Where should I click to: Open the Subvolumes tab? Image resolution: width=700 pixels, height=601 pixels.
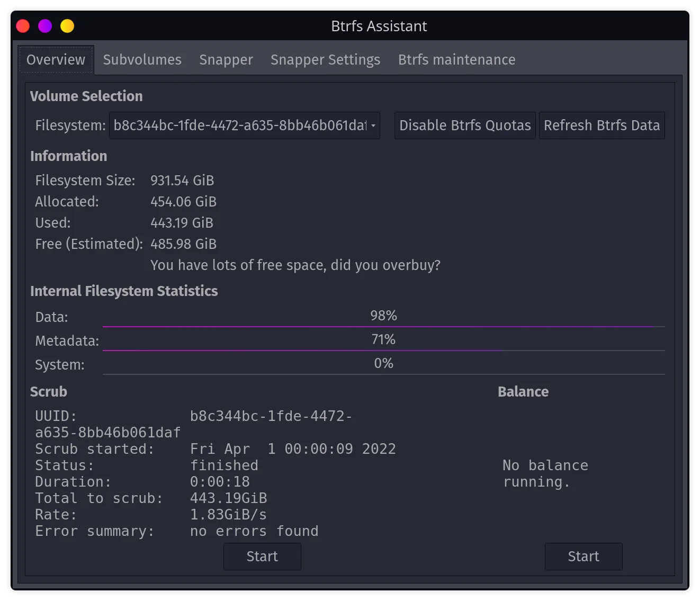click(x=142, y=60)
